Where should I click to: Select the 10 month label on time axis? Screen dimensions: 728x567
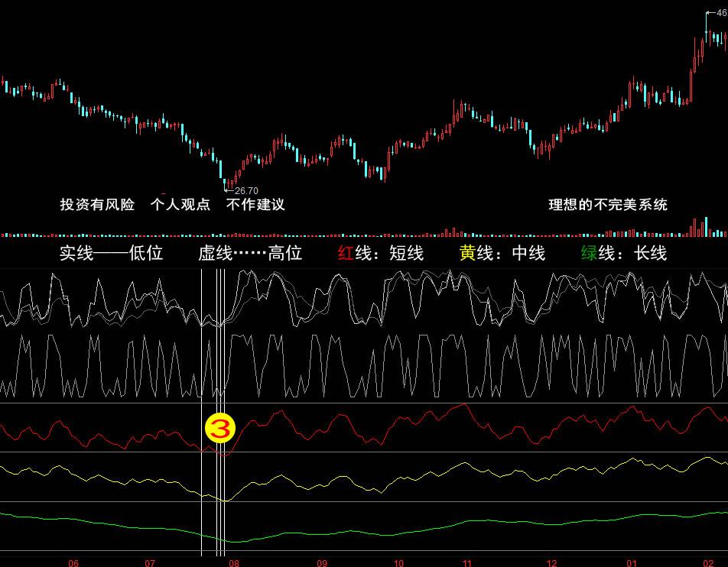(398, 562)
